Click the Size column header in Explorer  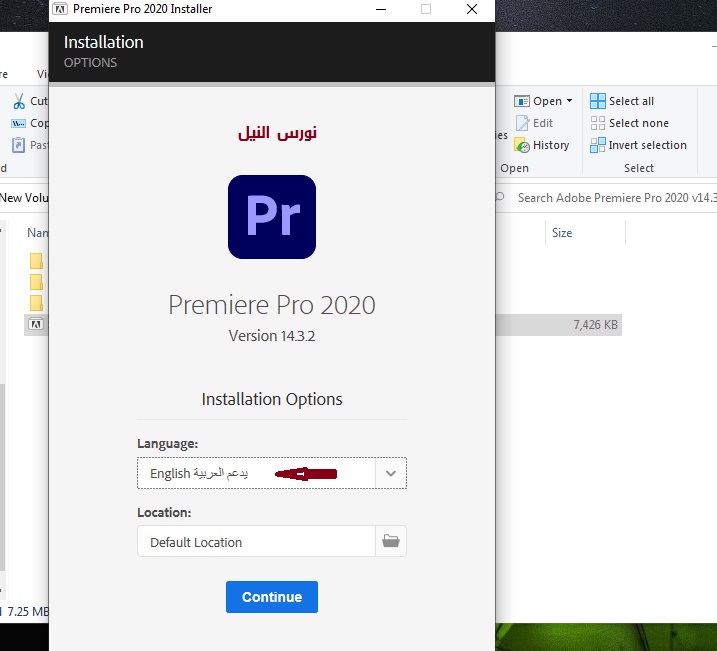coord(562,233)
